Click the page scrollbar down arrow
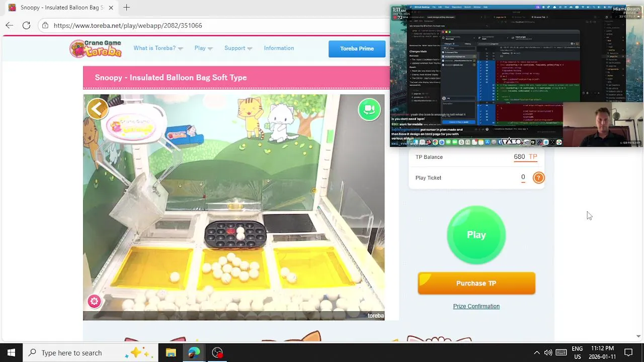644x362 pixels. pyautogui.click(x=638, y=336)
